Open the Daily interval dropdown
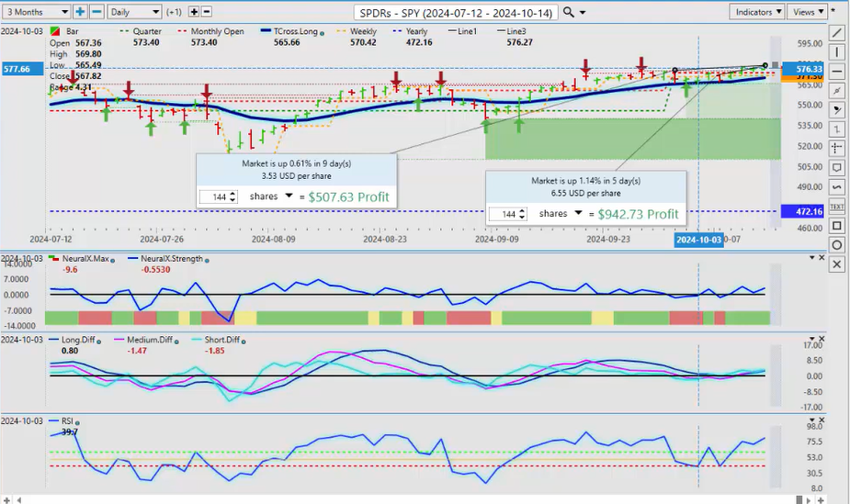The image size is (850, 504). coord(134,11)
